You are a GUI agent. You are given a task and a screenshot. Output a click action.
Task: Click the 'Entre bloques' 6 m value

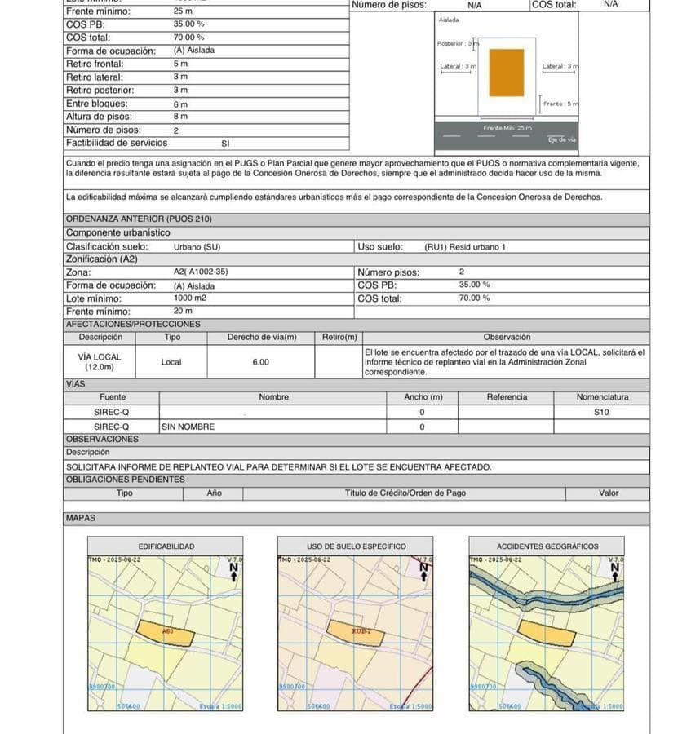(180, 104)
